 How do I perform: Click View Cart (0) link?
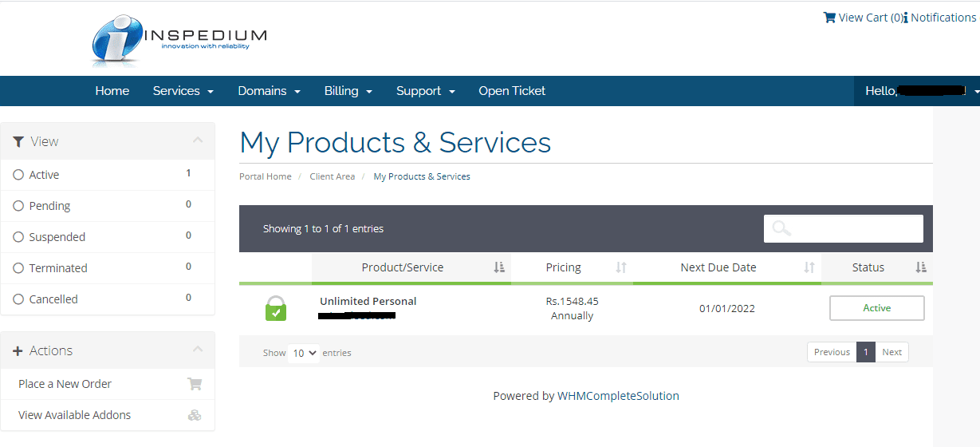click(863, 18)
